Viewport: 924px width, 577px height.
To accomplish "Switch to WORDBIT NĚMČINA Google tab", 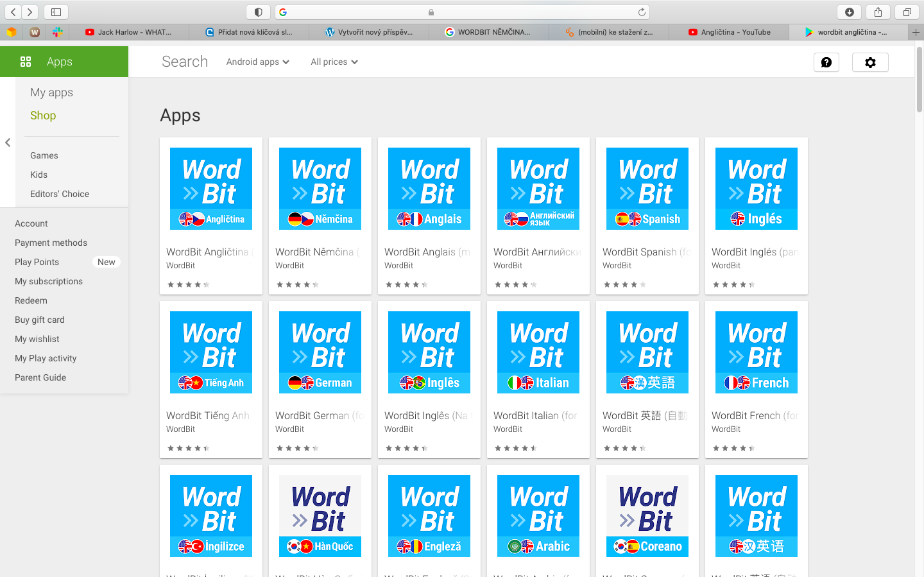I will [x=489, y=32].
